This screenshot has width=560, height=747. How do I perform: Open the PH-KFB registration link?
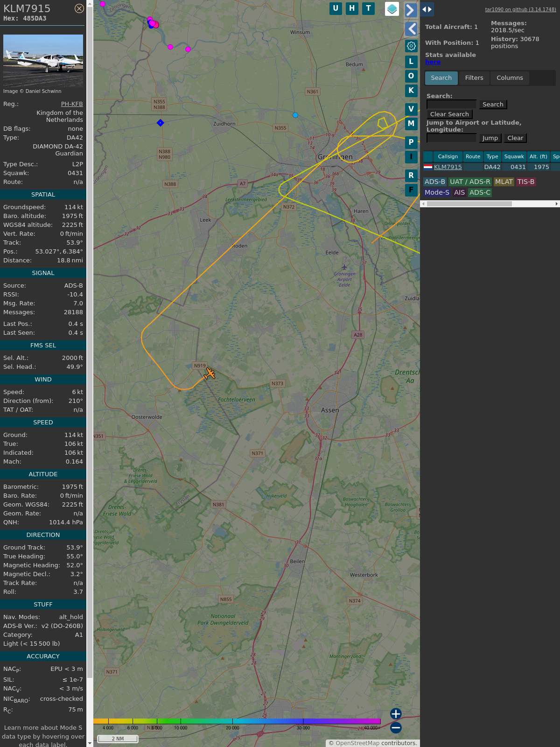pyautogui.click(x=72, y=104)
